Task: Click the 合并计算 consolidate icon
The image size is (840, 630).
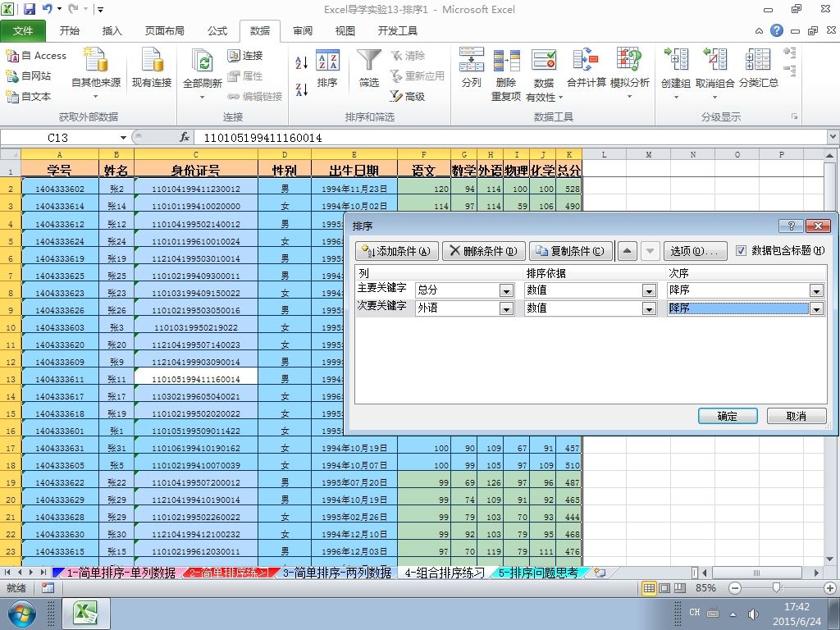Action: point(586,59)
